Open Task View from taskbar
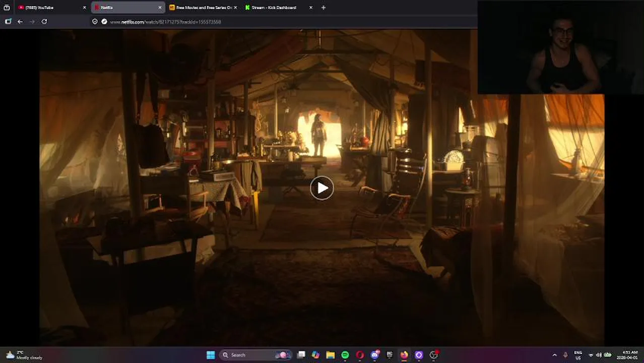The height and width of the screenshot is (363, 644). click(x=301, y=355)
